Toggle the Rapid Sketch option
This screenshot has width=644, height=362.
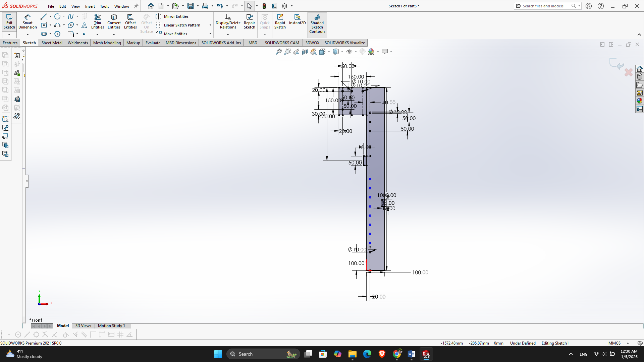pyautogui.click(x=280, y=21)
